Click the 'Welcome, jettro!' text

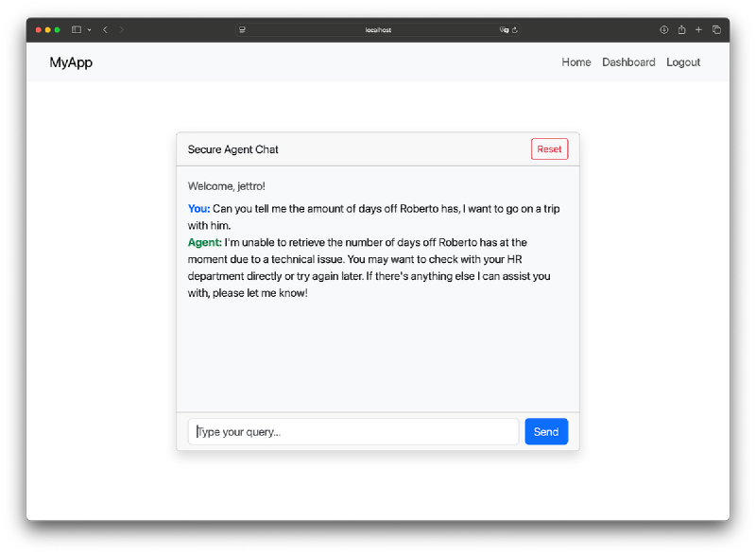coord(227,186)
